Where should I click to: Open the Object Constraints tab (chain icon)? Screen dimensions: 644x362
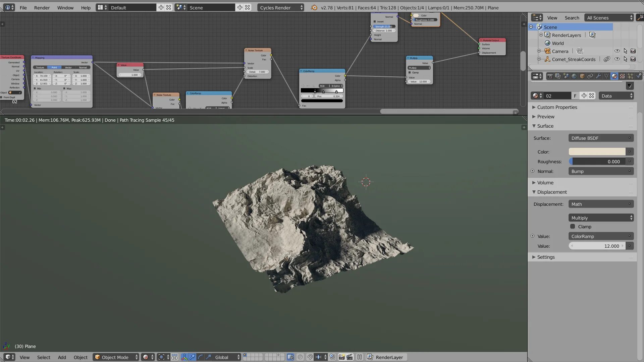pyautogui.click(x=590, y=76)
